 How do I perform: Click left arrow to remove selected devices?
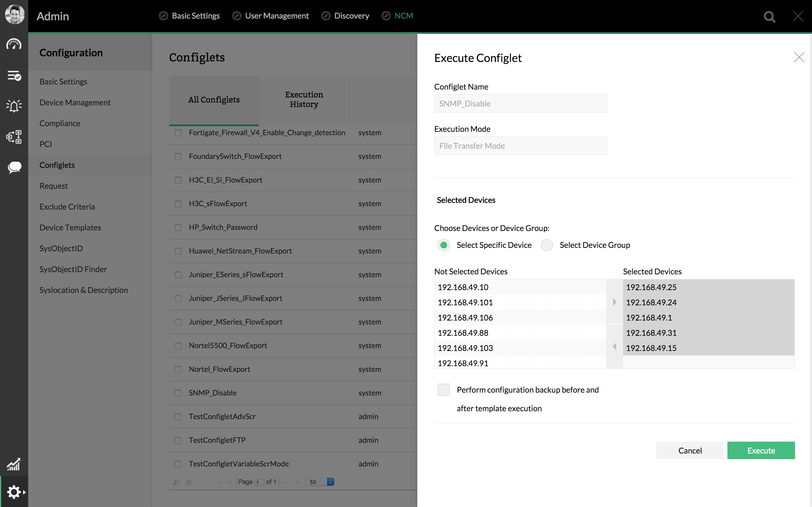[x=614, y=347]
